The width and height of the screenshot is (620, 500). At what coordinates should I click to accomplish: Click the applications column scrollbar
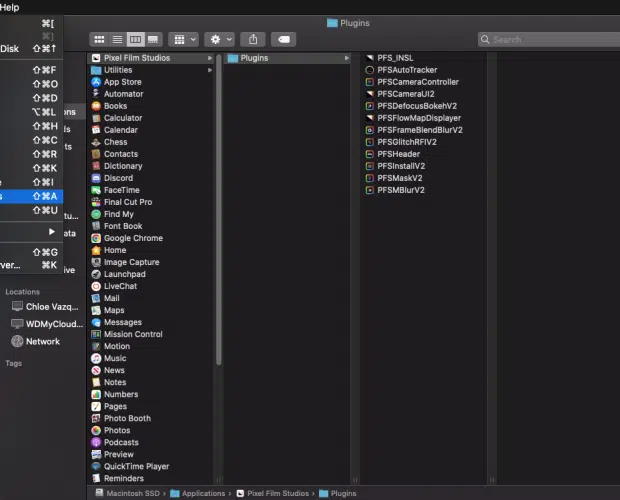point(219,209)
